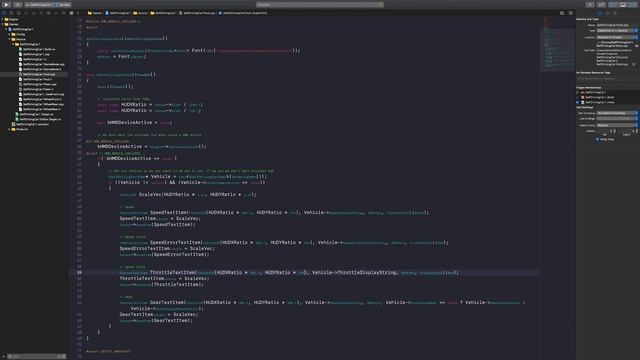Open the Text Encoding dropdown
Screen dimensions: 640x360
[617, 113]
